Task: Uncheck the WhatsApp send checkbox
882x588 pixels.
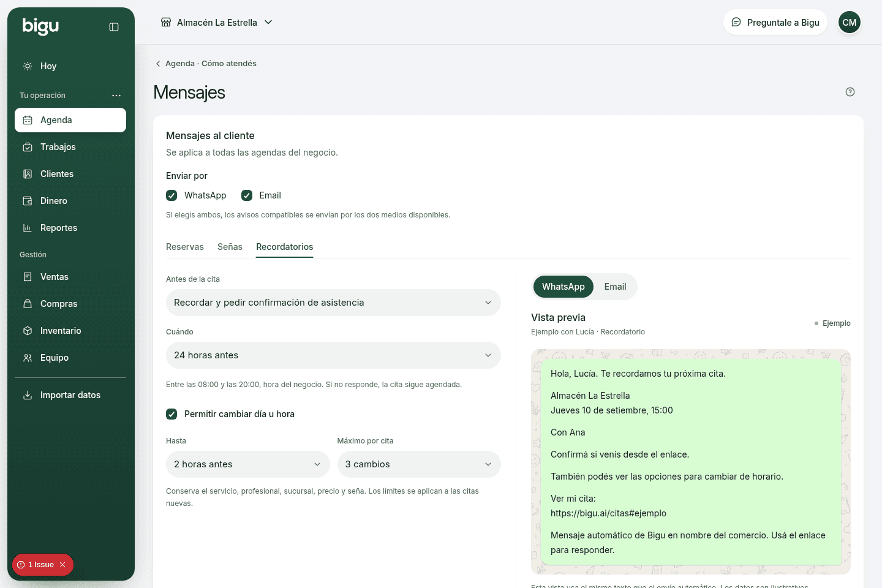Action: (x=171, y=195)
